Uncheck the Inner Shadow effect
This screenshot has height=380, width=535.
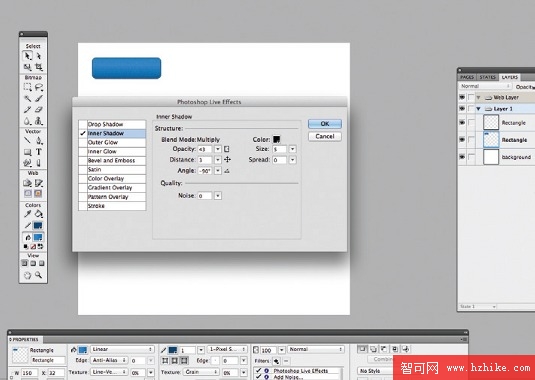tap(83, 133)
